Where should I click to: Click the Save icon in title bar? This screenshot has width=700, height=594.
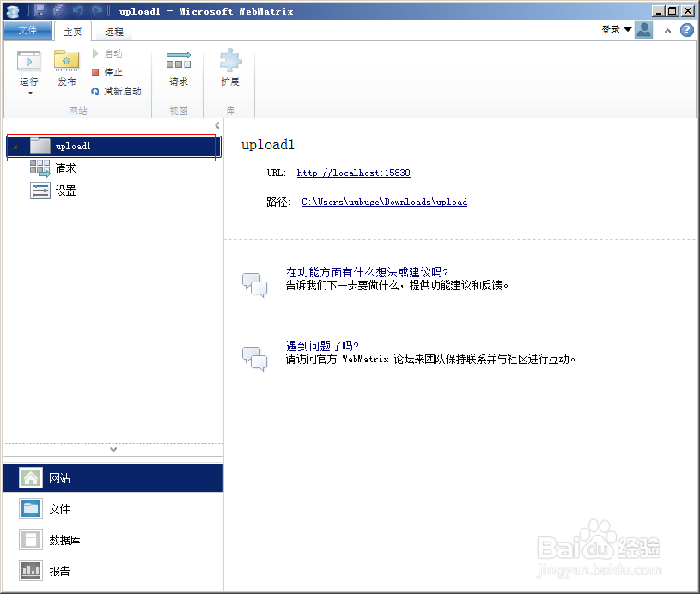40,10
